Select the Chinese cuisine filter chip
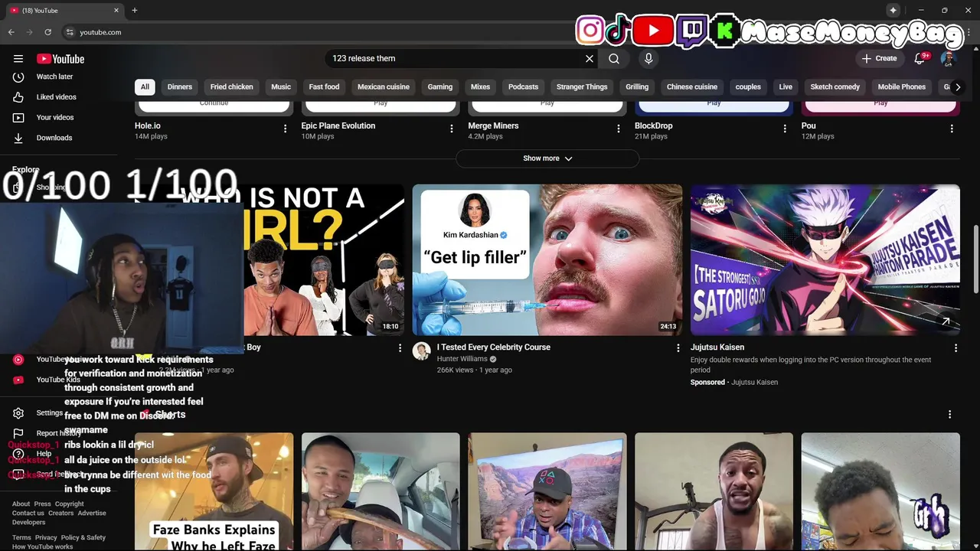The image size is (980, 551). [692, 86]
